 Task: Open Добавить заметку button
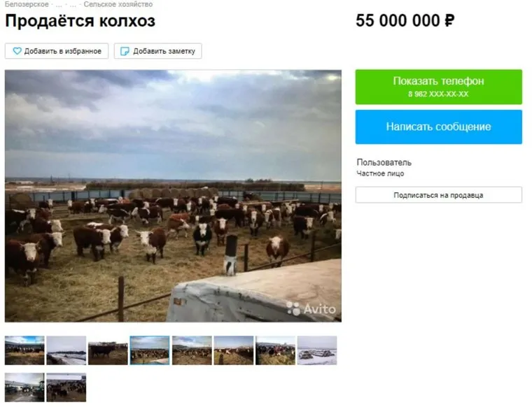[x=157, y=51]
